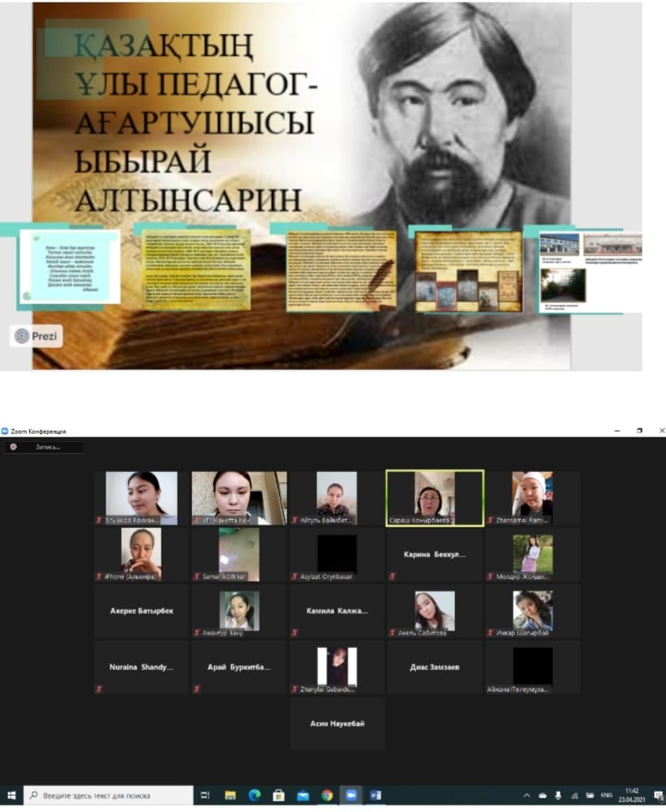Screen dimensions: 666x812
Task: Expand the hidden system tray icons
Action: pos(527,795)
